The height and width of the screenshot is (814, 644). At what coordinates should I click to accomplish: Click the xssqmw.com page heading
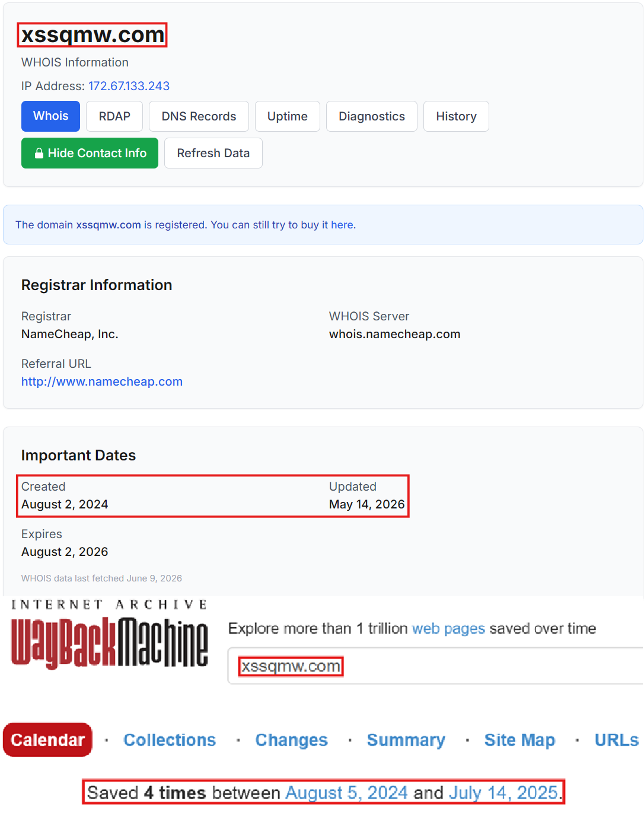click(x=93, y=34)
